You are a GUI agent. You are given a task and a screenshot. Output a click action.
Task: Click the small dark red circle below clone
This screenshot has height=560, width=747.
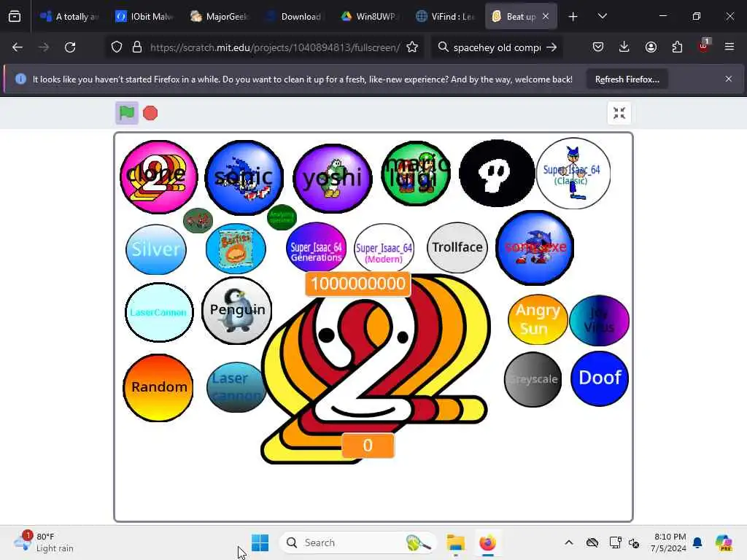coord(198,220)
